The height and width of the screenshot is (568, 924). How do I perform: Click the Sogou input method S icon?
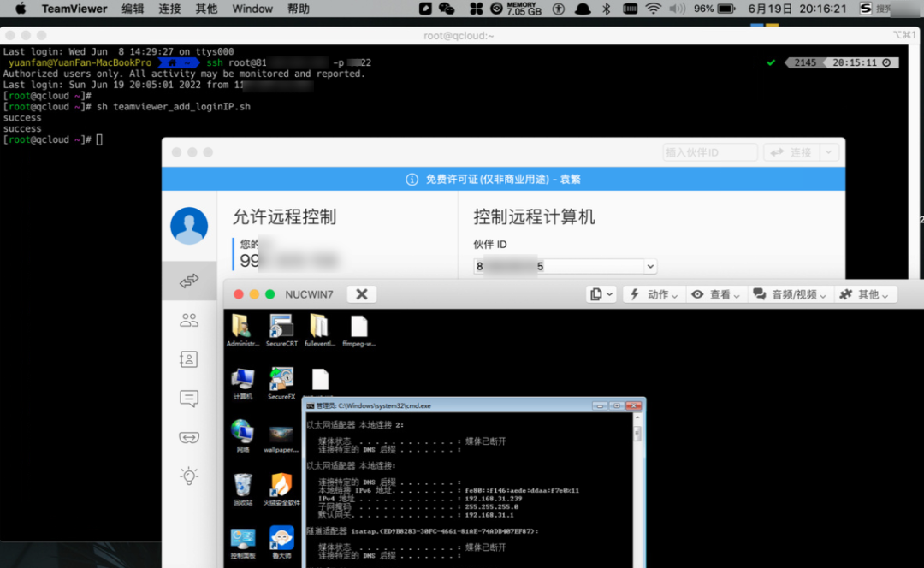(866, 9)
